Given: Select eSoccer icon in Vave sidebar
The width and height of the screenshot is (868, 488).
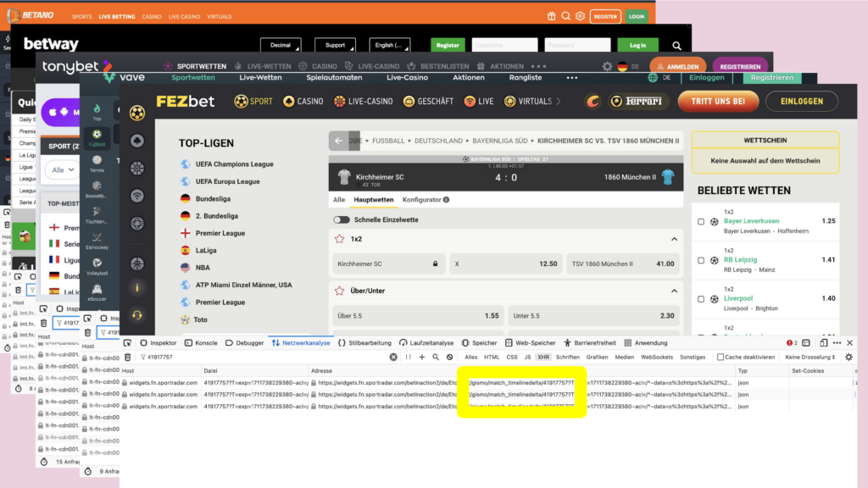Looking at the screenshot, I should (97, 292).
